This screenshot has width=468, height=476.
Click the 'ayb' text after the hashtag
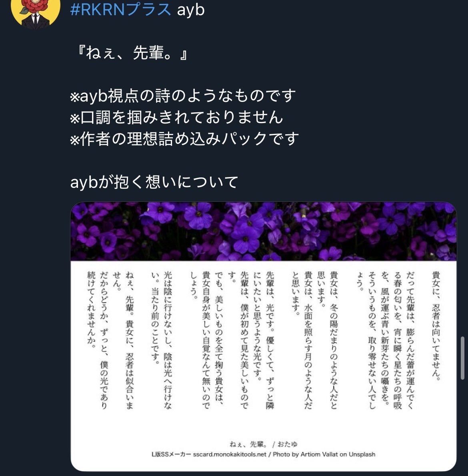(x=190, y=10)
